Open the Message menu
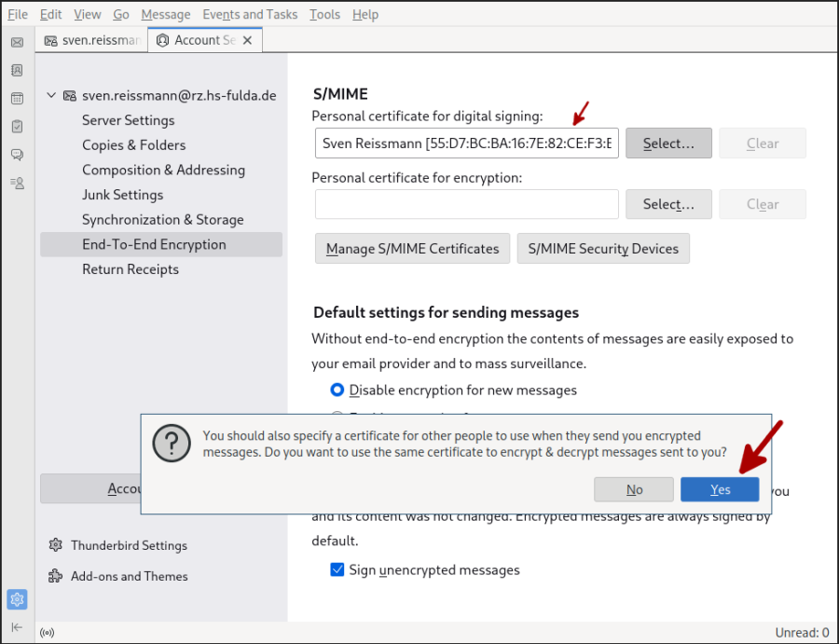 click(x=165, y=14)
